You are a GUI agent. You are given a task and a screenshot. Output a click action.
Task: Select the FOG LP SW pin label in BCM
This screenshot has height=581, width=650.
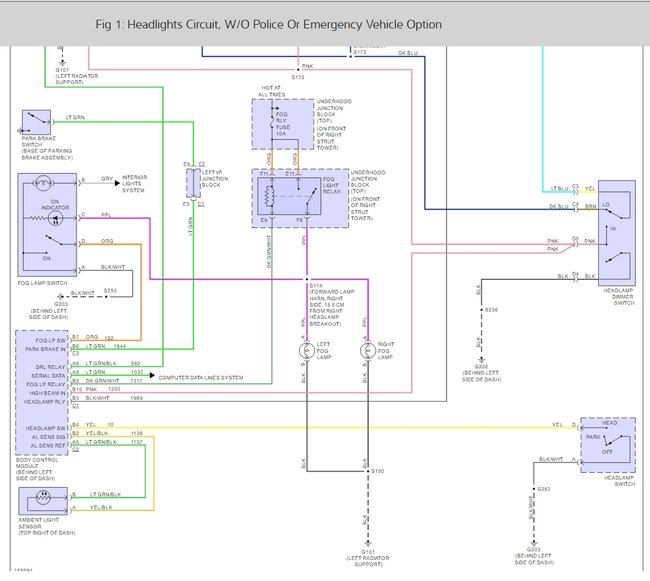point(50,341)
